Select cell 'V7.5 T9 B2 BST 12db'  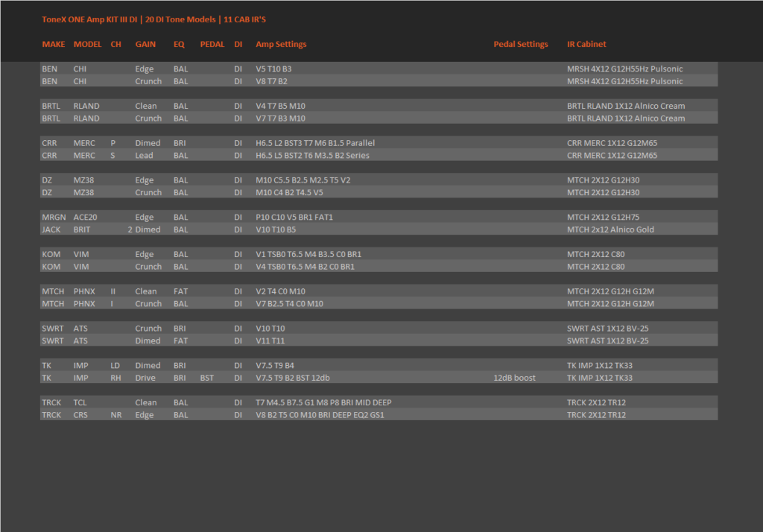293,378
